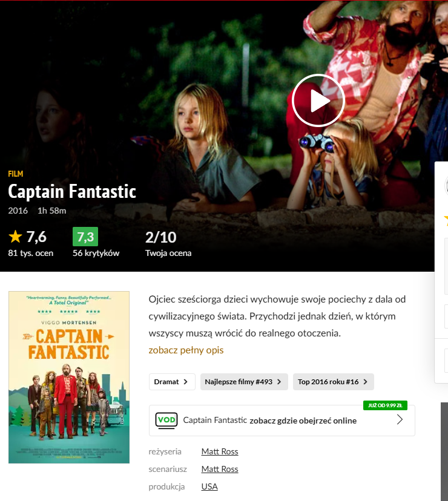The height and width of the screenshot is (501, 448).
Task: Click the 56 krytyków critics count
Action: [96, 253]
